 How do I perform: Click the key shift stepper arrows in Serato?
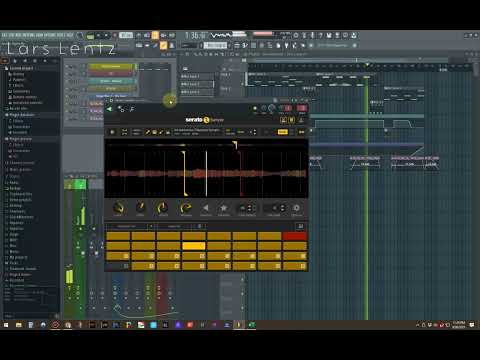(x=249, y=208)
